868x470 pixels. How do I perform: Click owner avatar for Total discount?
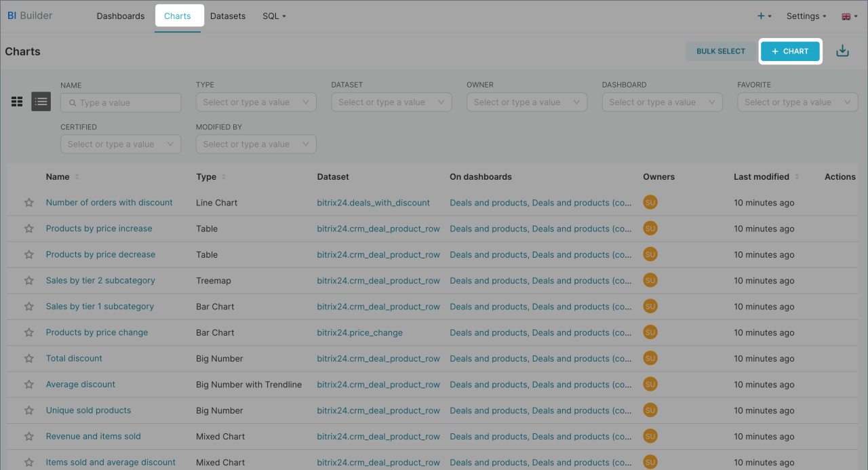650,358
